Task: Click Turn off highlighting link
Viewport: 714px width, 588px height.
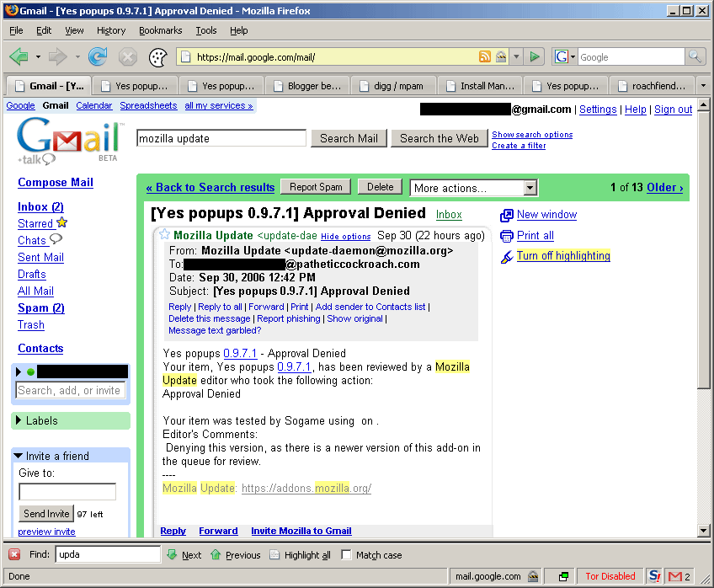Action: pos(563,256)
